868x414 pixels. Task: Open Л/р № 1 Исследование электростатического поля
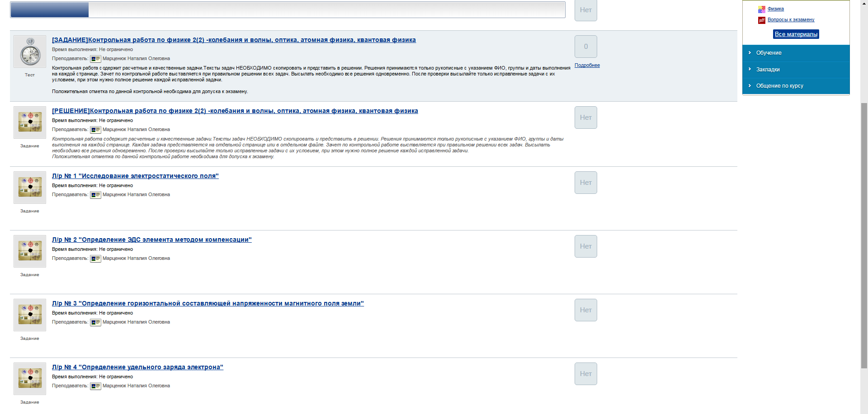pyautogui.click(x=135, y=176)
